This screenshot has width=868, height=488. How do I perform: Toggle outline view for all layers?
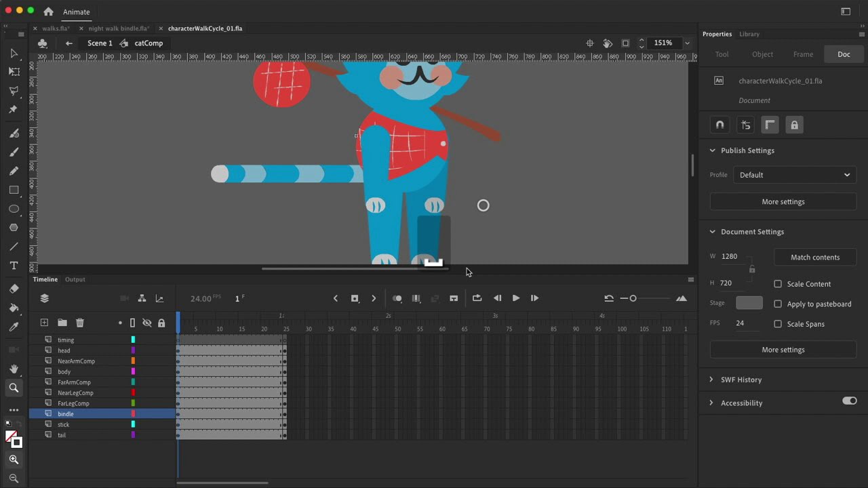click(133, 323)
